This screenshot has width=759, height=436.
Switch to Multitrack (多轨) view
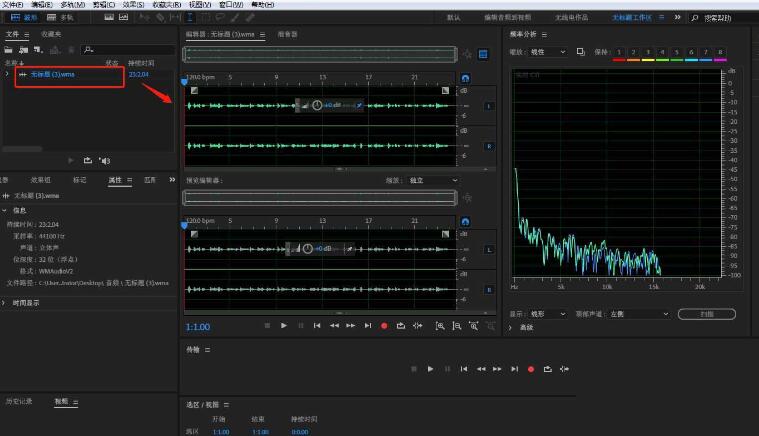(62, 17)
